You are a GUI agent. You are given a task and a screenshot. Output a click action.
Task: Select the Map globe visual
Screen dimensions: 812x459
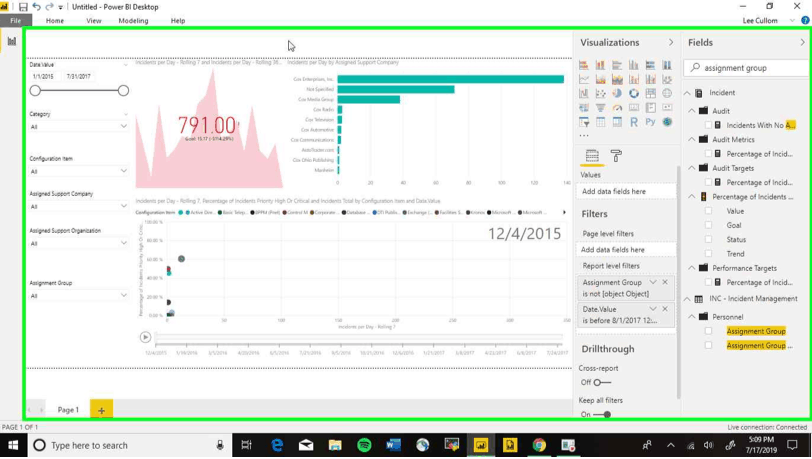click(667, 93)
